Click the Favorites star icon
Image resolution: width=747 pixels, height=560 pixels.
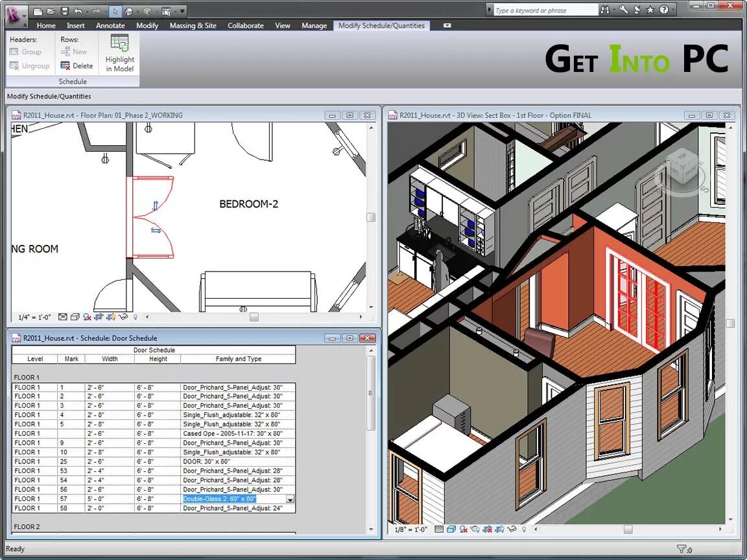coord(650,10)
